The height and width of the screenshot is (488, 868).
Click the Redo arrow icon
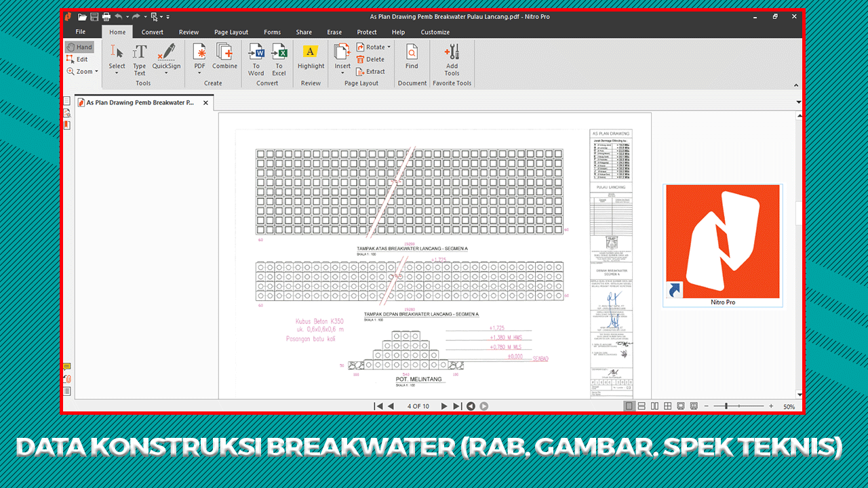tap(136, 16)
